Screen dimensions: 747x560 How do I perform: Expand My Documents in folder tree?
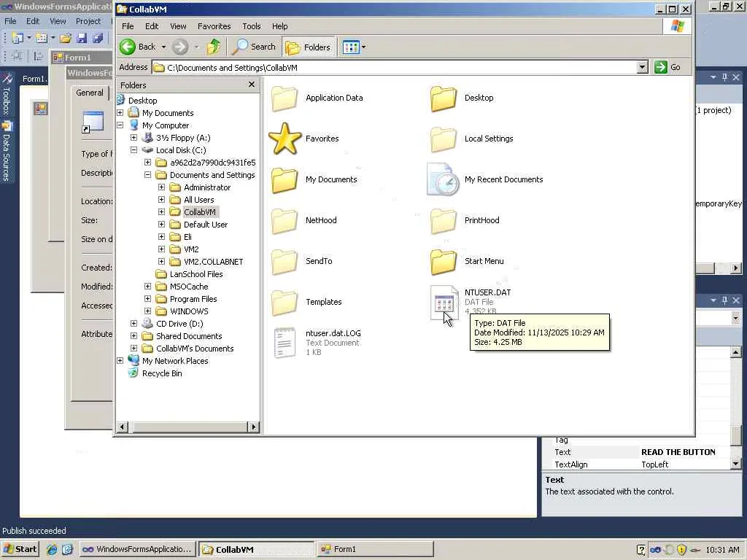click(120, 113)
